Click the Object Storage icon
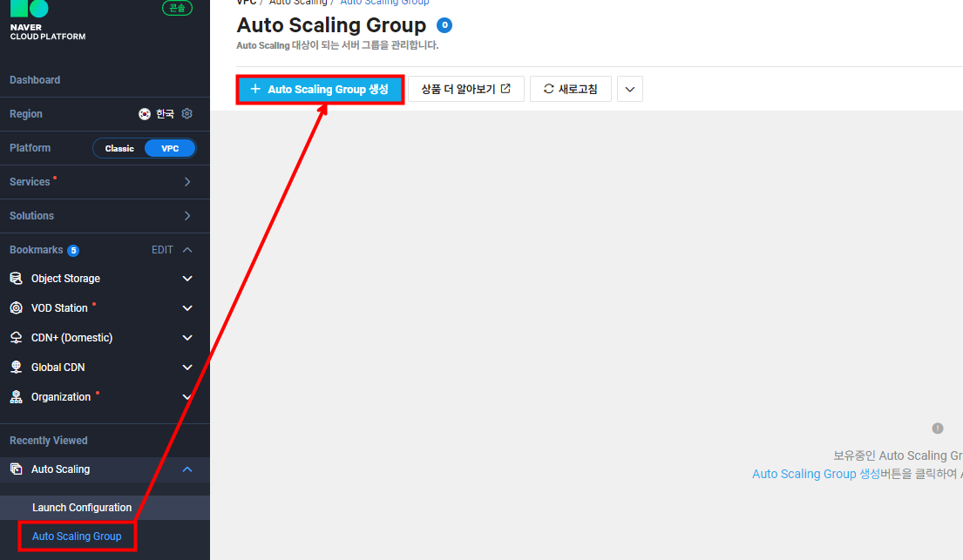Image resolution: width=963 pixels, height=560 pixels. tap(17, 278)
